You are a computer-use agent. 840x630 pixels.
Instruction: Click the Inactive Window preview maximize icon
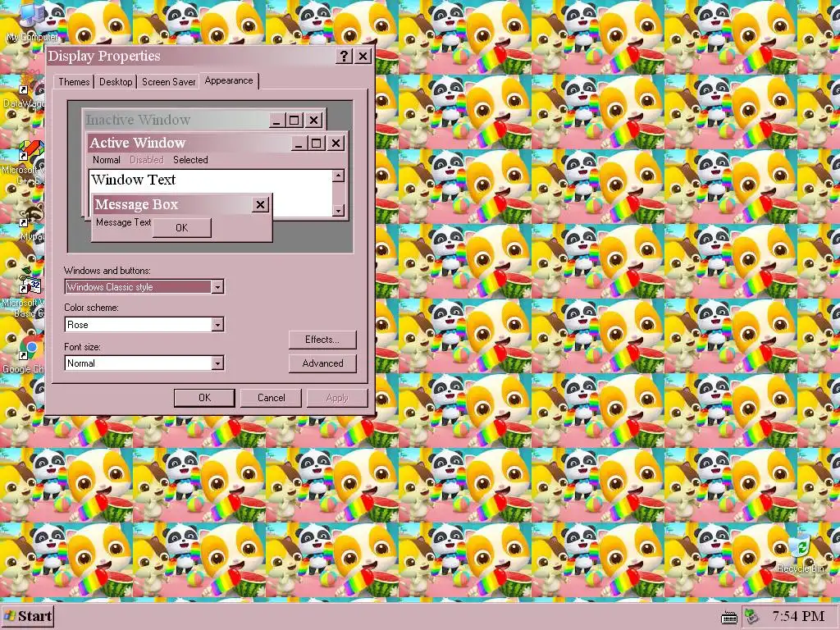point(294,120)
